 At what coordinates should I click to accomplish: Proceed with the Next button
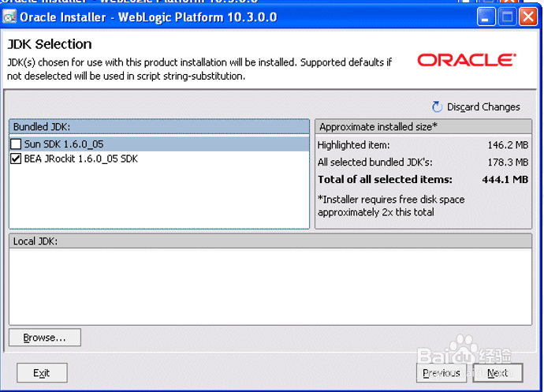[x=497, y=373]
